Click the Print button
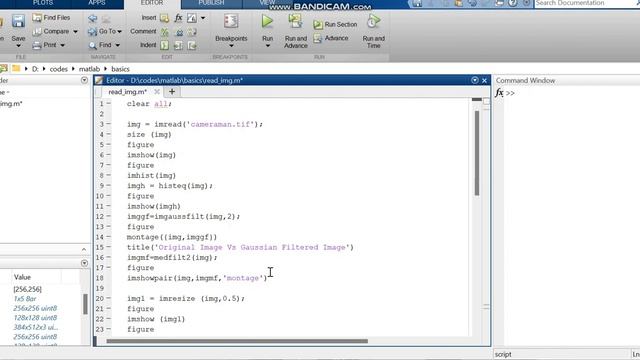 click(x=44, y=45)
